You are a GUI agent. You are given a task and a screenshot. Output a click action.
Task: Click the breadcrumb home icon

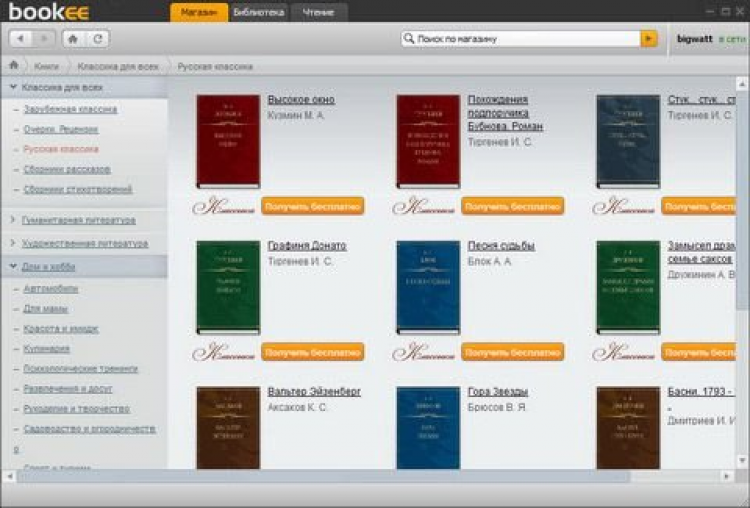pos(13,66)
